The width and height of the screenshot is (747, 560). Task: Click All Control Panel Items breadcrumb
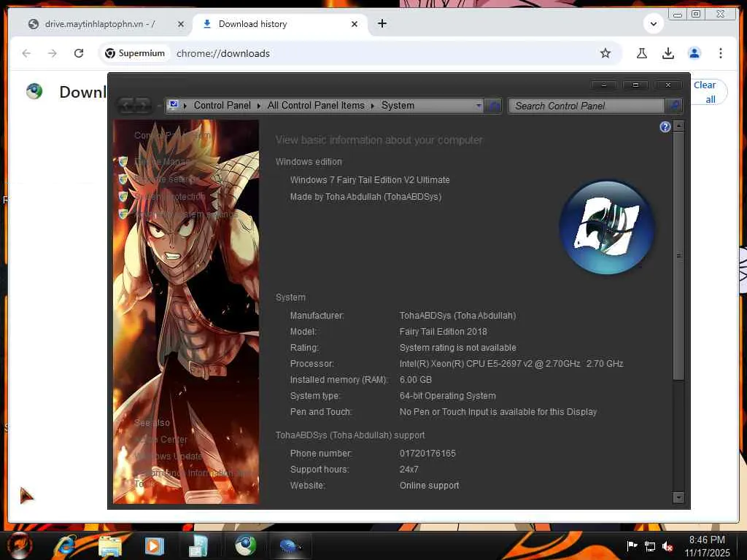(x=316, y=105)
